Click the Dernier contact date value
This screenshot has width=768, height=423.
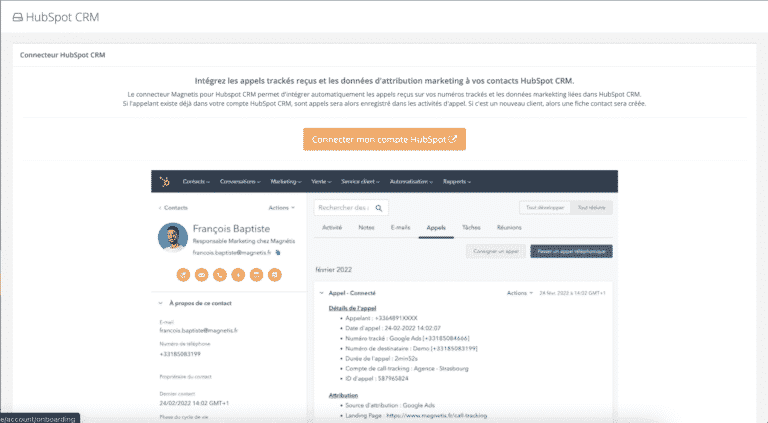pyautogui.click(x=194, y=403)
